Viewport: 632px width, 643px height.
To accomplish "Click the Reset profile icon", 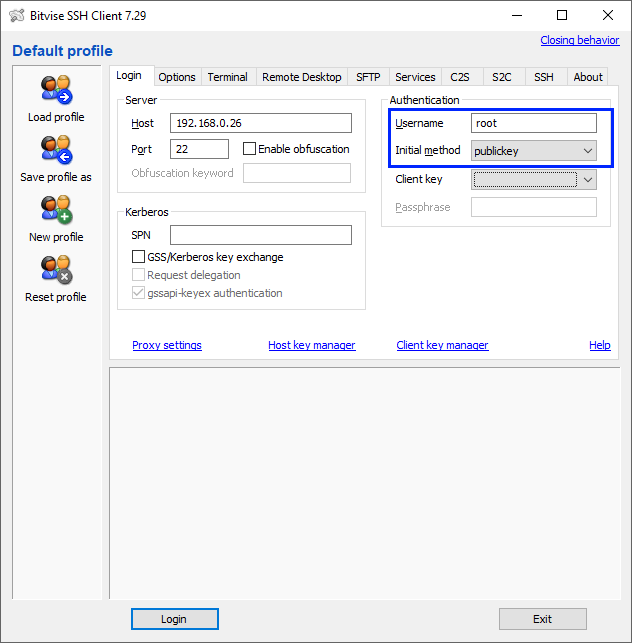I will [56, 269].
